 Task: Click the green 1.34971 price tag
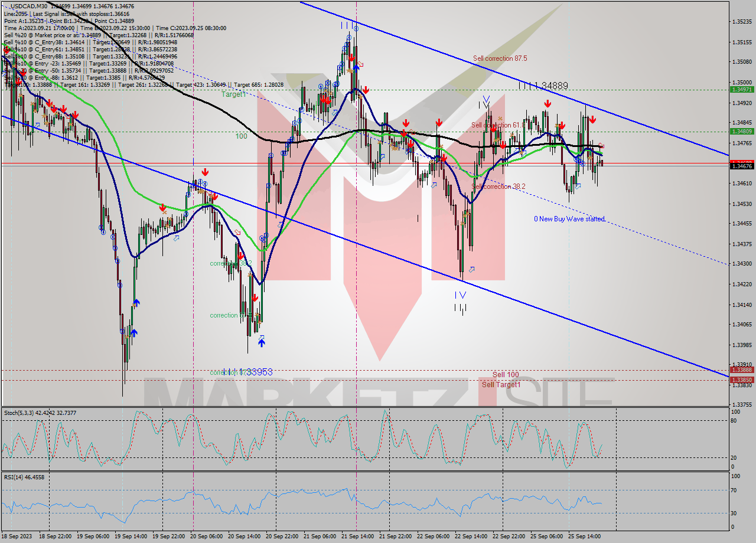pos(741,89)
